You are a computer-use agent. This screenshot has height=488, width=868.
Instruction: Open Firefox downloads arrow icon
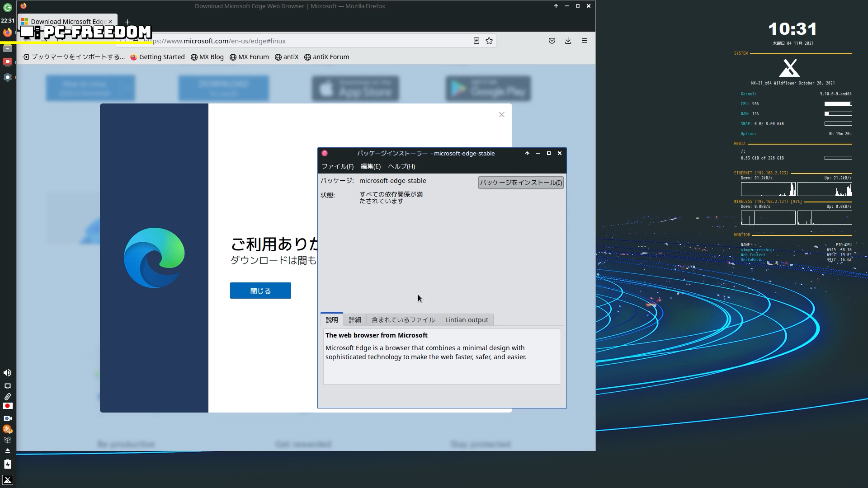click(568, 41)
